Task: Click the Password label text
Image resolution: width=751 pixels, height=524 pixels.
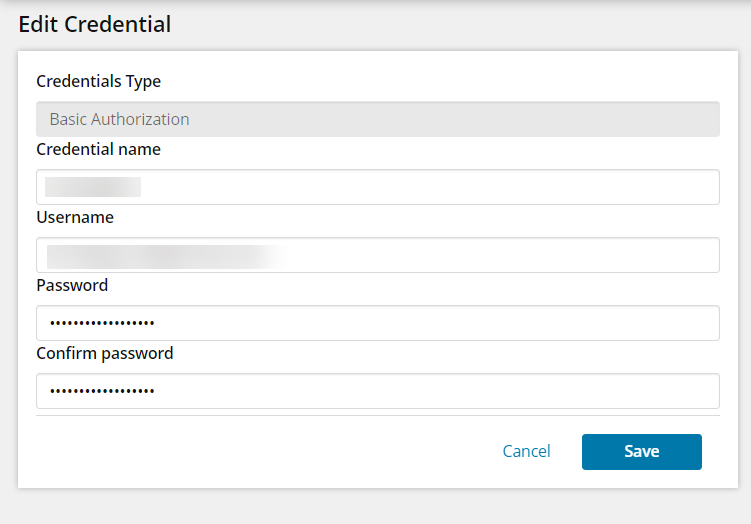Action: coord(72,285)
